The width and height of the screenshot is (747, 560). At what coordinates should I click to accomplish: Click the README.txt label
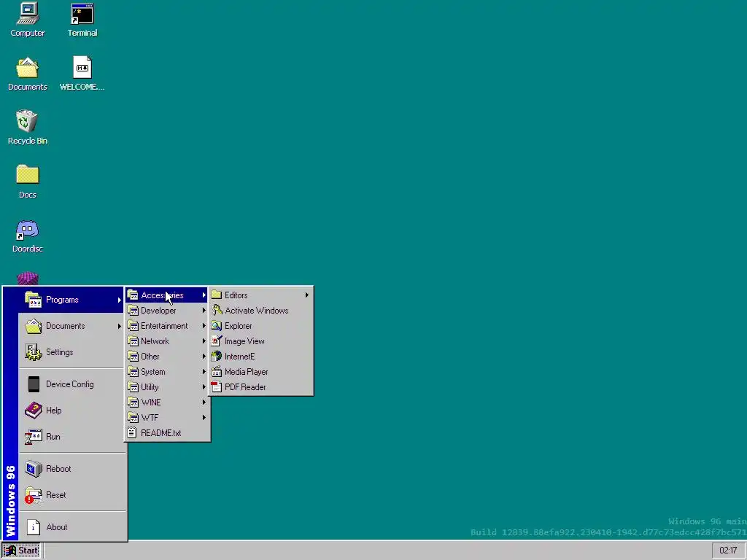(x=161, y=433)
